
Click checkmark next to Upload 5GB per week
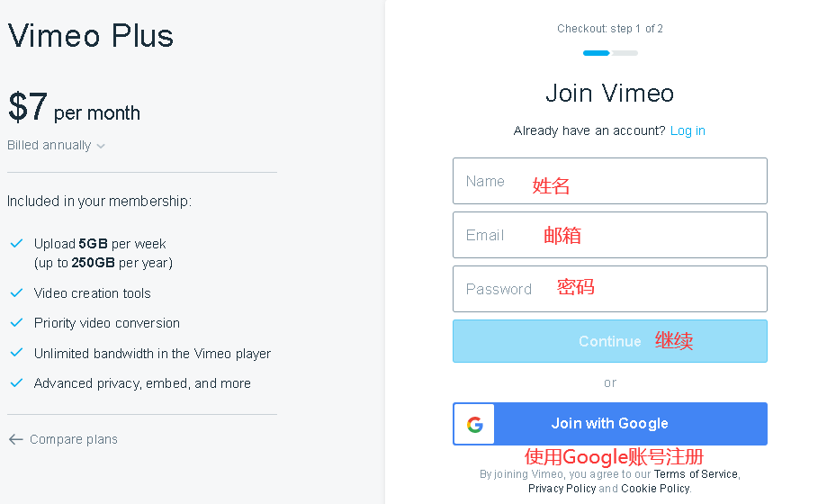(x=16, y=243)
